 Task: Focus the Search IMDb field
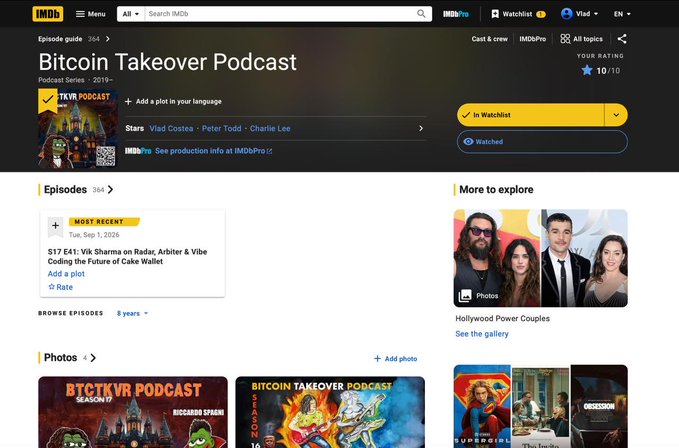coord(279,14)
